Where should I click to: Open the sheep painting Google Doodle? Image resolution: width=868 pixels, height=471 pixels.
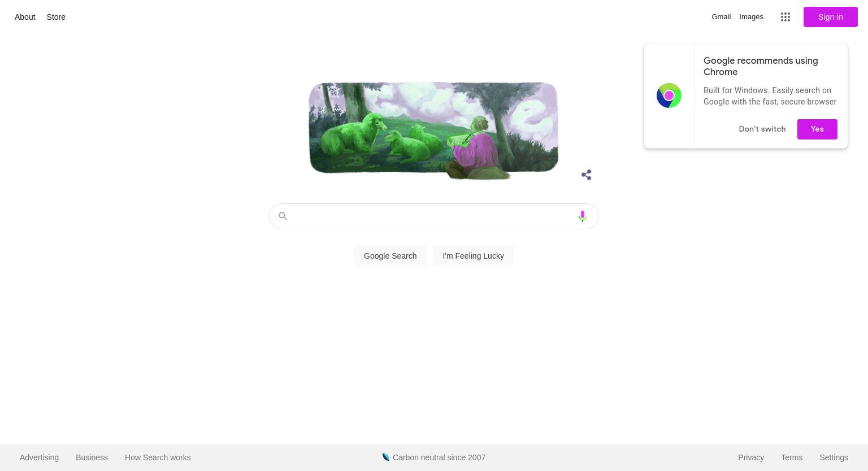[x=433, y=130]
